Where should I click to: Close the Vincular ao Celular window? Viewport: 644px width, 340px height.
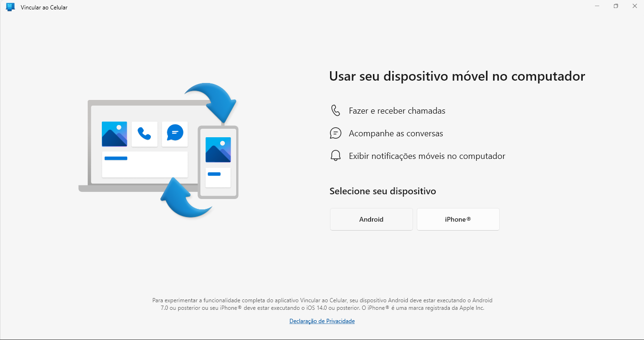[634, 6]
